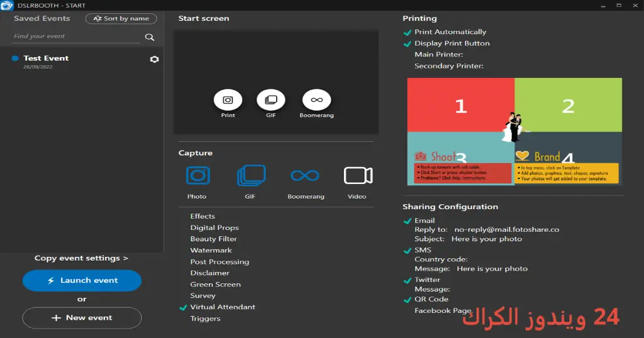Click the Sharing Configuration heading

click(x=450, y=207)
